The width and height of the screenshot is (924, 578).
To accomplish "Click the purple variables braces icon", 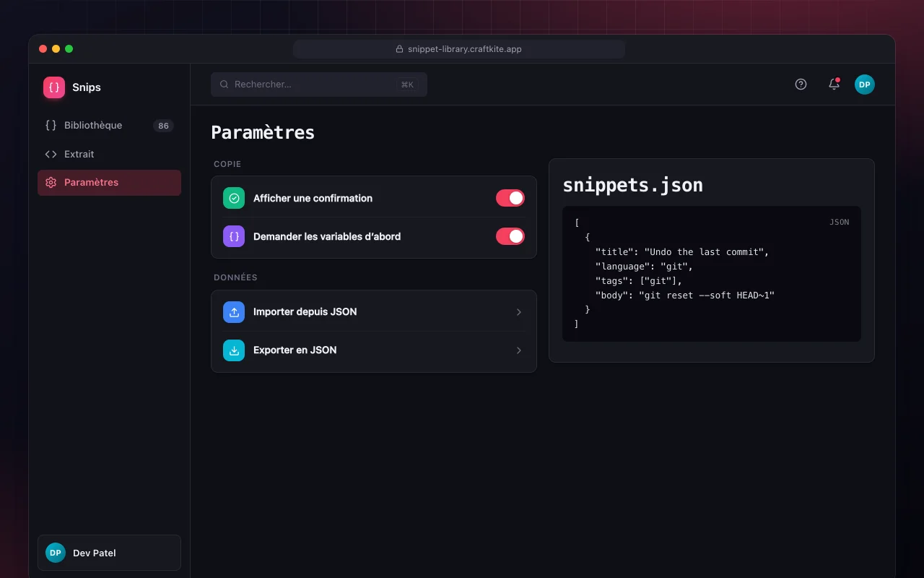I will (234, 236).
